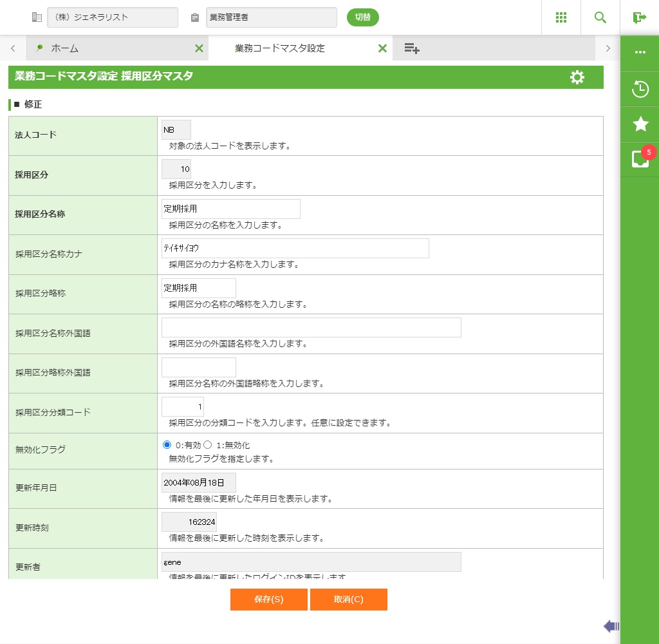Select the 1:無効化 radio button

coord(208,445)
